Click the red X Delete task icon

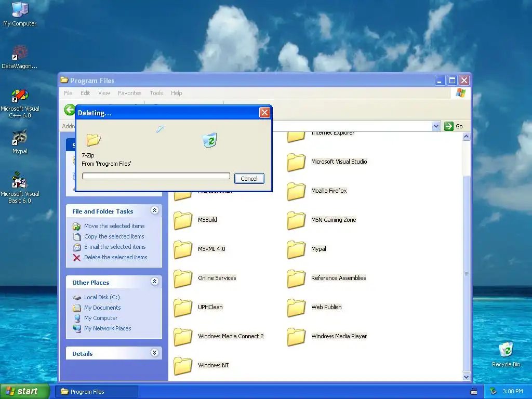point(77,258)
